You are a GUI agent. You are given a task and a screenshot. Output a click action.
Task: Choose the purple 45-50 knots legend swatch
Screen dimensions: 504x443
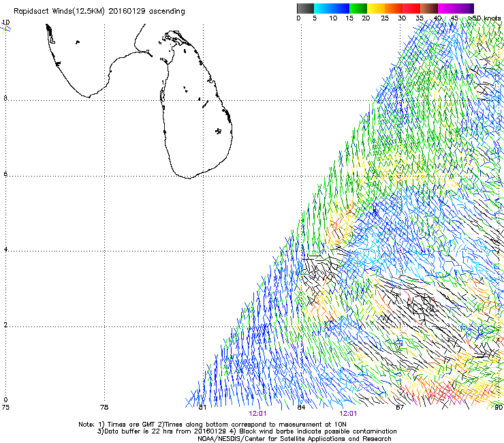click(464, 8)
